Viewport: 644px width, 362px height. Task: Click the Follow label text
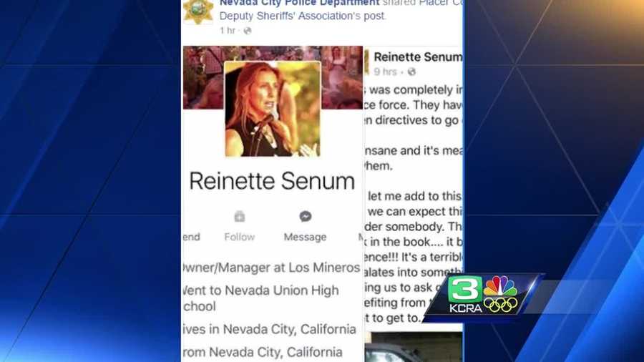click(x=240, y=237)
